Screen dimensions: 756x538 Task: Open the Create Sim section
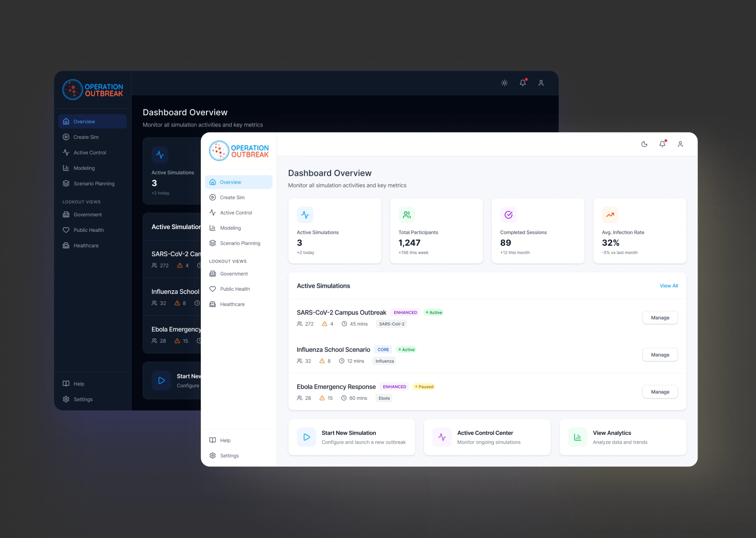232,197
